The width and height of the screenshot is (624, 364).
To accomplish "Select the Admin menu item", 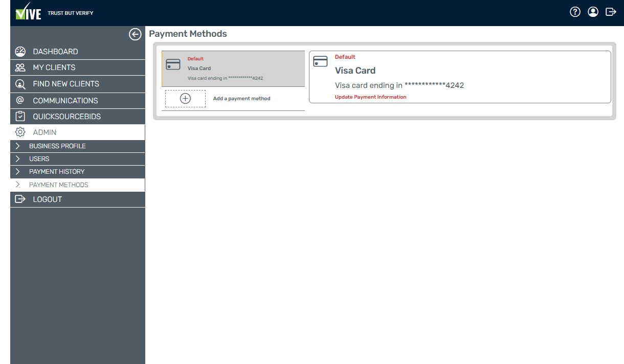I will [x=78, y=132].
